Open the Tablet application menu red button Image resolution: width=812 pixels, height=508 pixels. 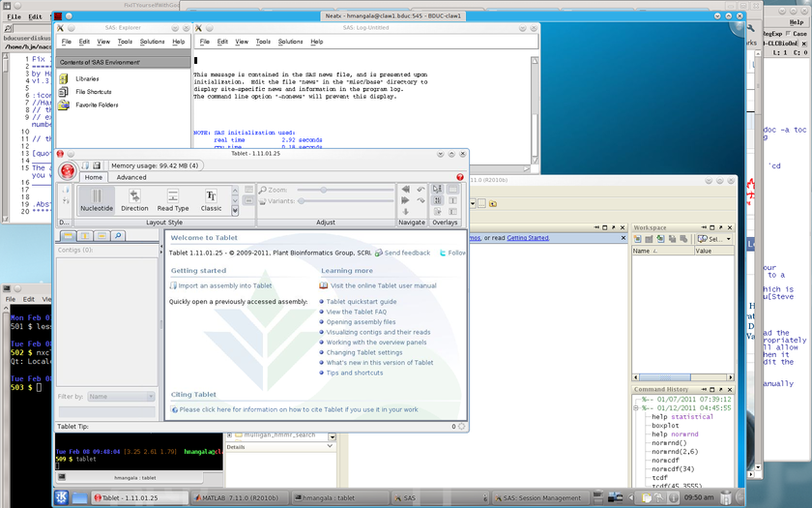68,171
